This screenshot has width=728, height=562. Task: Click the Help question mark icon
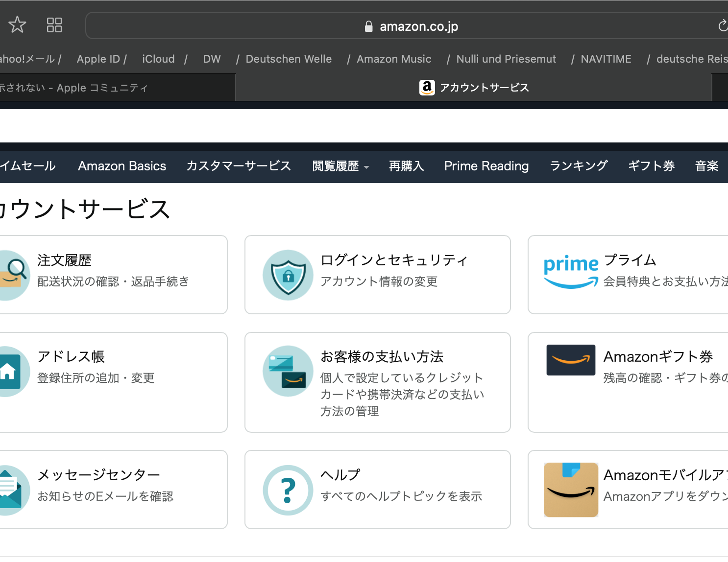(x=288, y=490)
